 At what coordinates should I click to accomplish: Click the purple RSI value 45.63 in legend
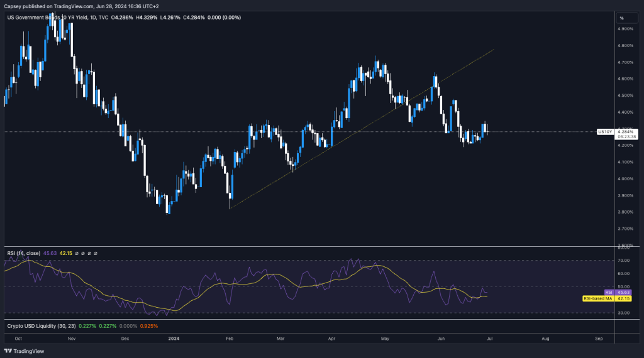pyautogui.click(x=49, y=253)
